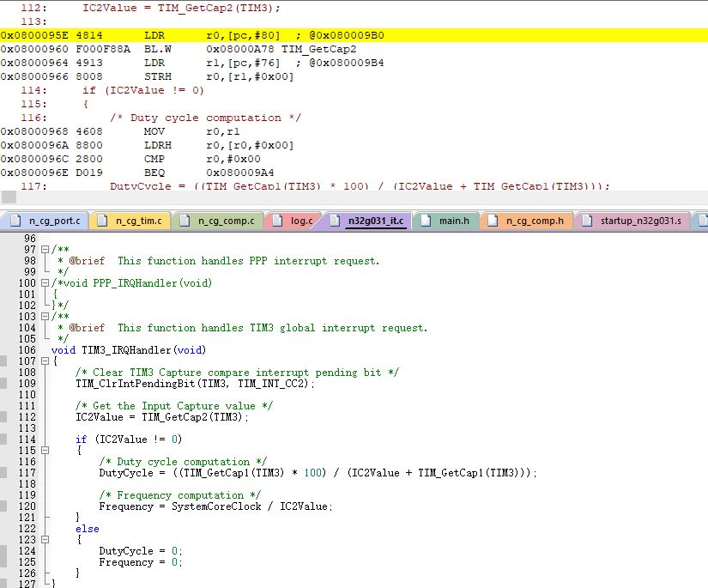Select the MOV r0,r1 disassembly line
This screenshot has width=708, height=588.
(119, 131)
